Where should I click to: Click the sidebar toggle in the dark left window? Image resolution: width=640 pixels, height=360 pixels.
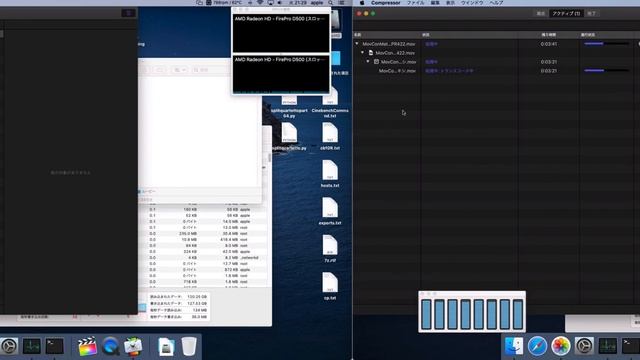tap(129, 13)
